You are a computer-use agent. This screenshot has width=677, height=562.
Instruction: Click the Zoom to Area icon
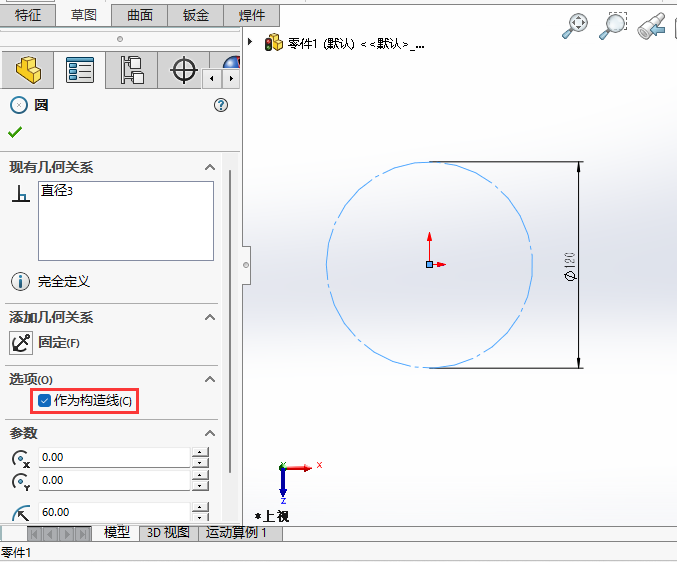click(613, 25)
